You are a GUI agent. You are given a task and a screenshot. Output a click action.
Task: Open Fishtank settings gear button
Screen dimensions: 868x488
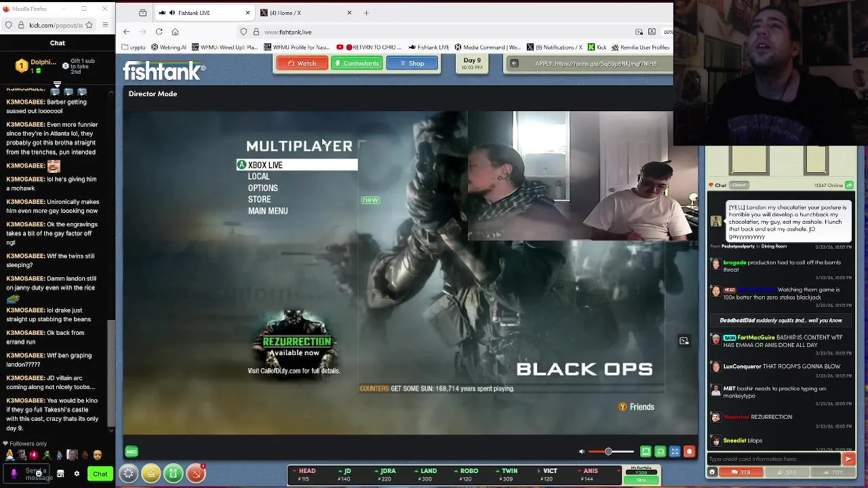[x=128, y=473]
